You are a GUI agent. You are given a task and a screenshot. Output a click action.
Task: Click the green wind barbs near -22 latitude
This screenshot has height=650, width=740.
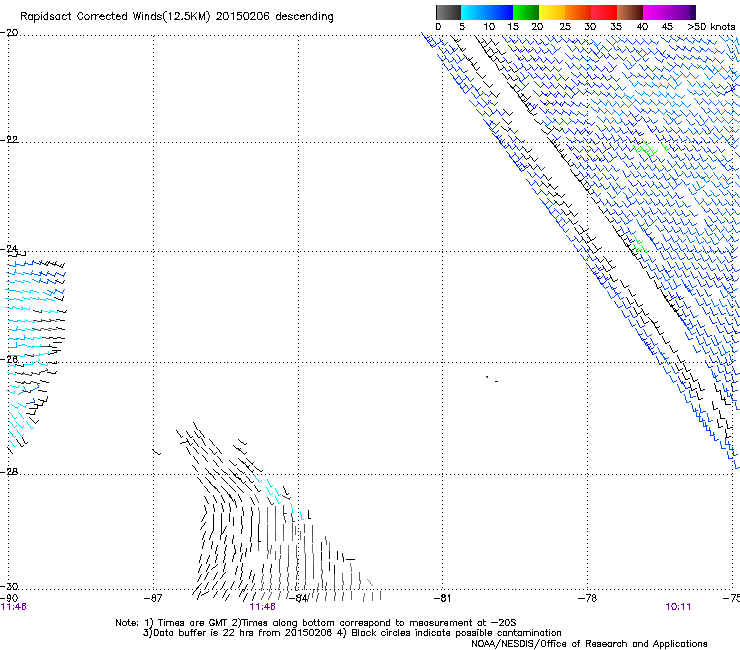tap(651, 148)
